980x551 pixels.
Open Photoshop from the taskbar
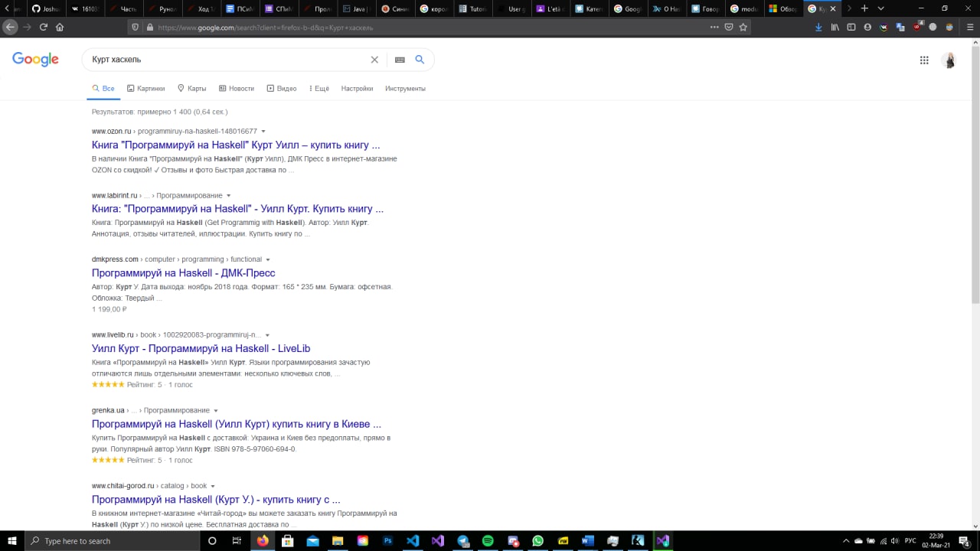coord(387,541)
